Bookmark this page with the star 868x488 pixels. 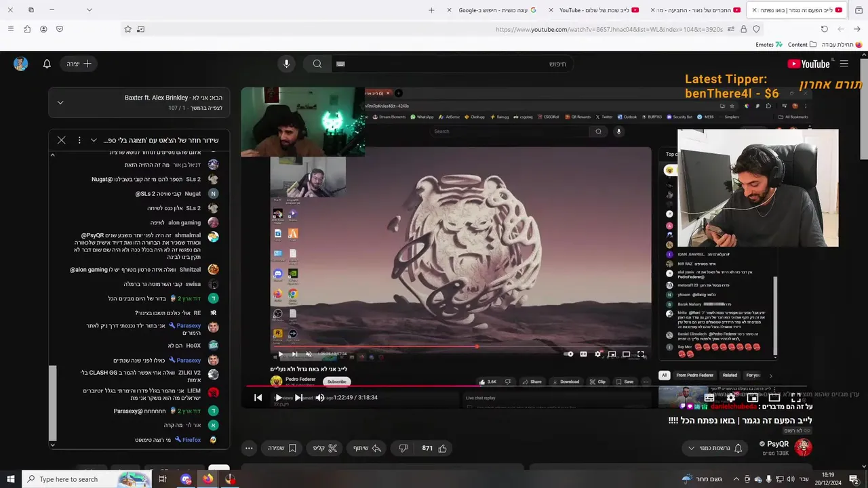127,29
